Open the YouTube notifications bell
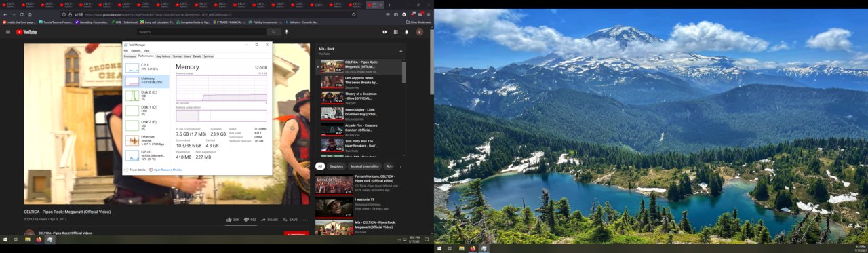Viewport: 868px width, 253px height. tap(407, 32)
